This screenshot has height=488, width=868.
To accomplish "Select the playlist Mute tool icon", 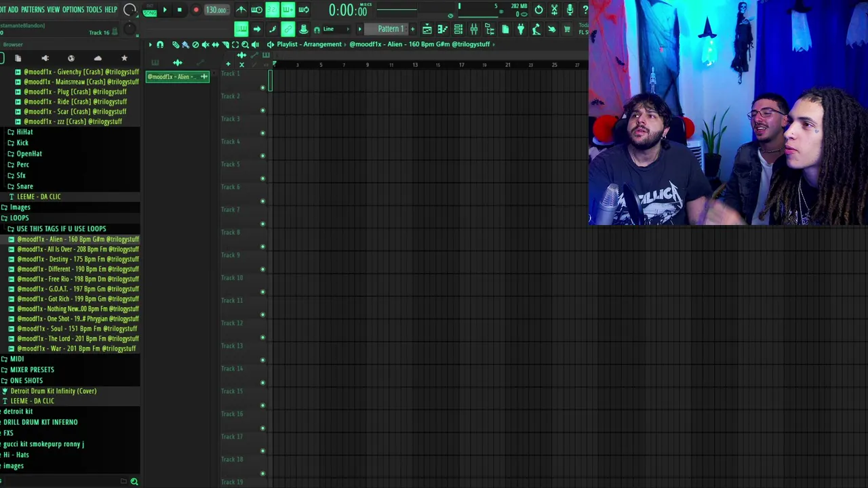I will 205,45.
